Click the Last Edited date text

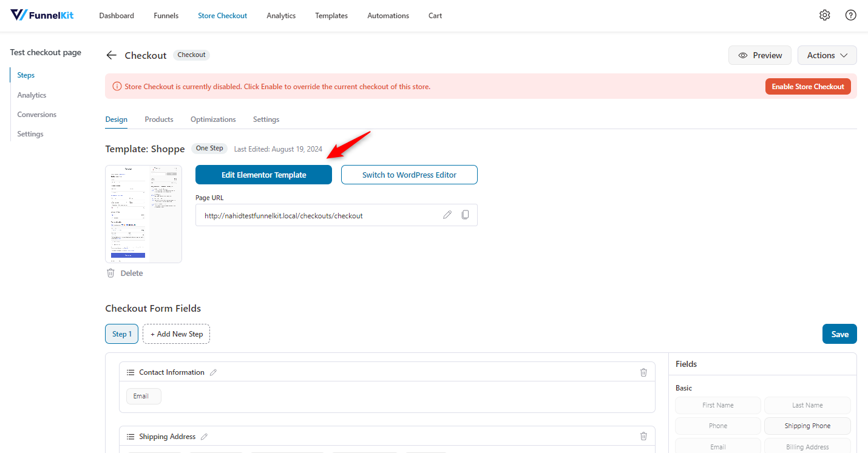[278, 149]
